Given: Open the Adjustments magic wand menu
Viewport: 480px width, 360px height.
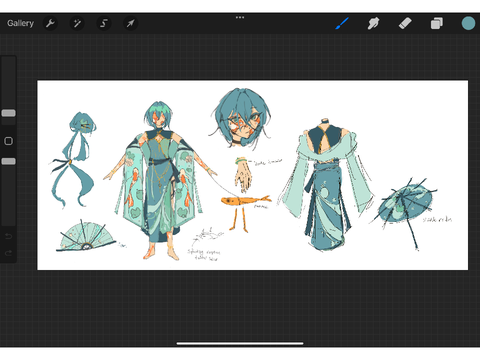Looking at the screenshot, I should (77, 23).
